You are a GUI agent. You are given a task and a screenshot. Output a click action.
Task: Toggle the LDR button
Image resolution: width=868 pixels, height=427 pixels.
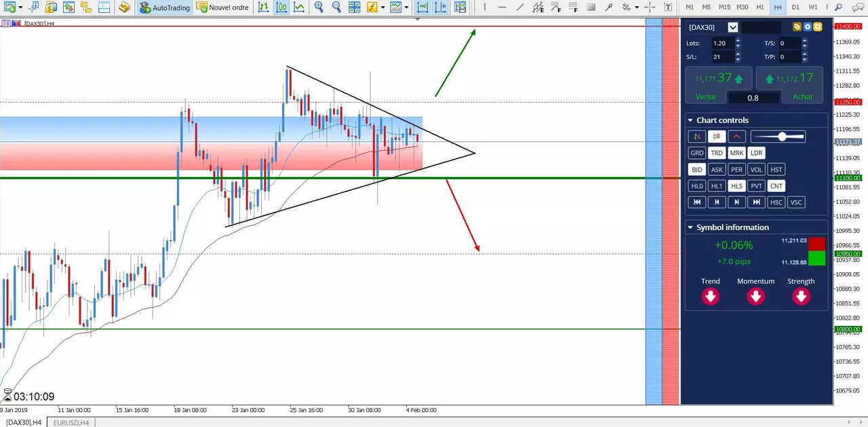point(757,153)
